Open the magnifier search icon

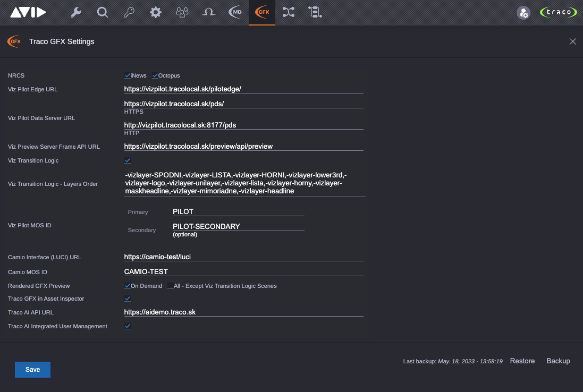coord(102,12)
